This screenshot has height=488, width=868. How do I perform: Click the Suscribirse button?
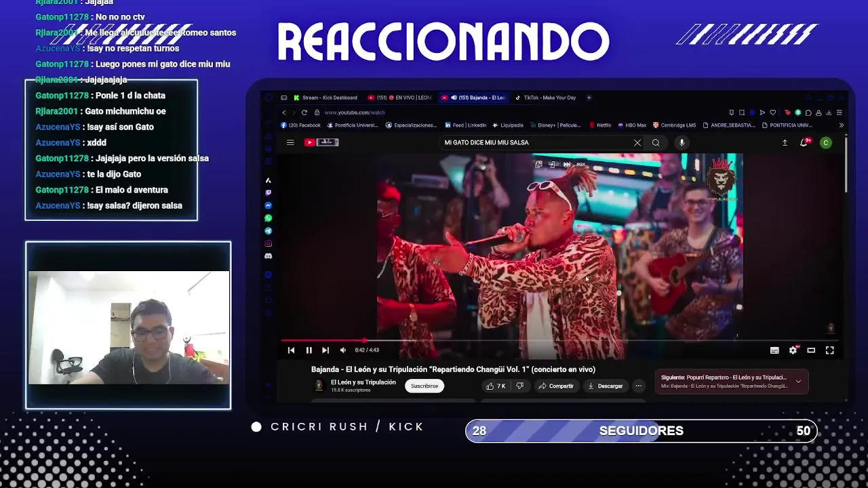pos(425,386)
